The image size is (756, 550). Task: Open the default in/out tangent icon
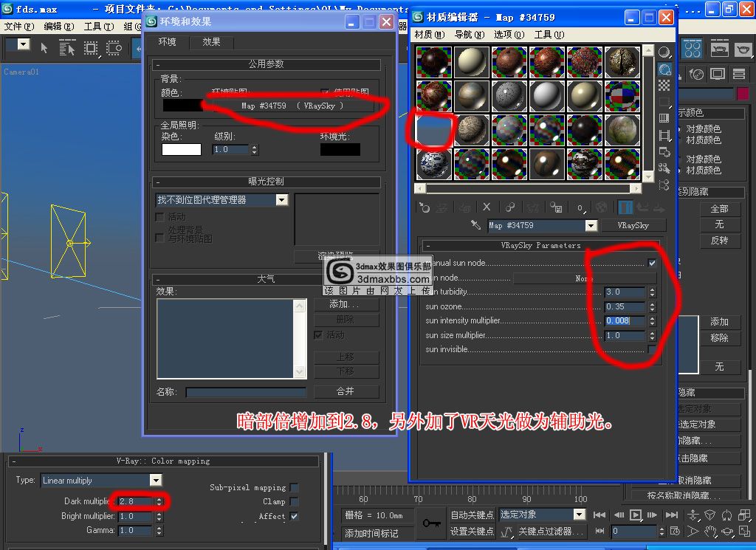506,532
